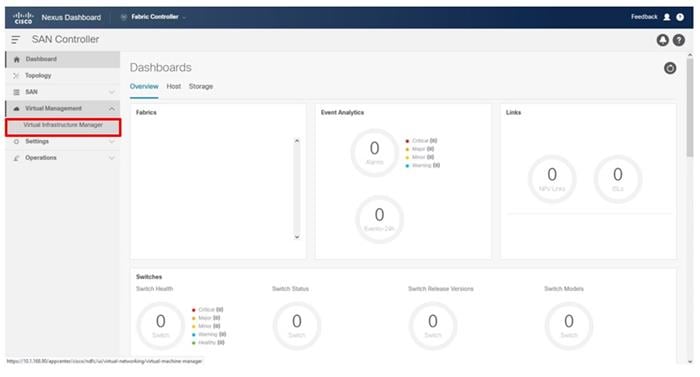Viewport: 700px width, 377px height.
Task: Click the user profile icon in the header
Action: pyautogui.click(x=667, y=17)
